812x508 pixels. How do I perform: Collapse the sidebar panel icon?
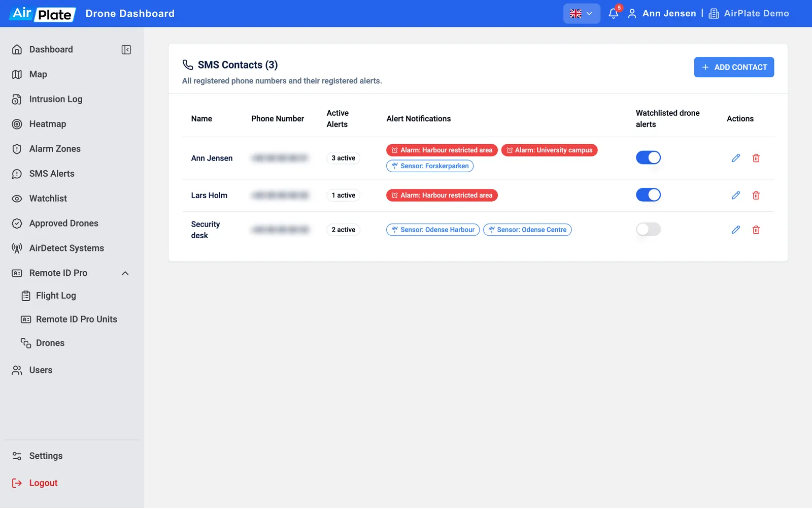tap(126, 49)
